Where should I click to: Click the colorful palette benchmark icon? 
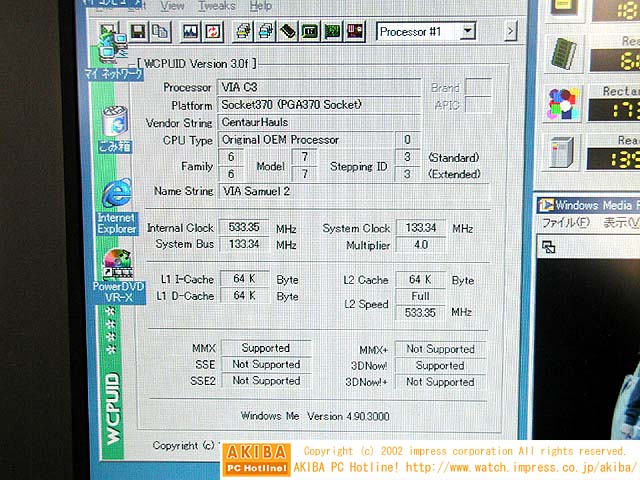click(564, 104)
